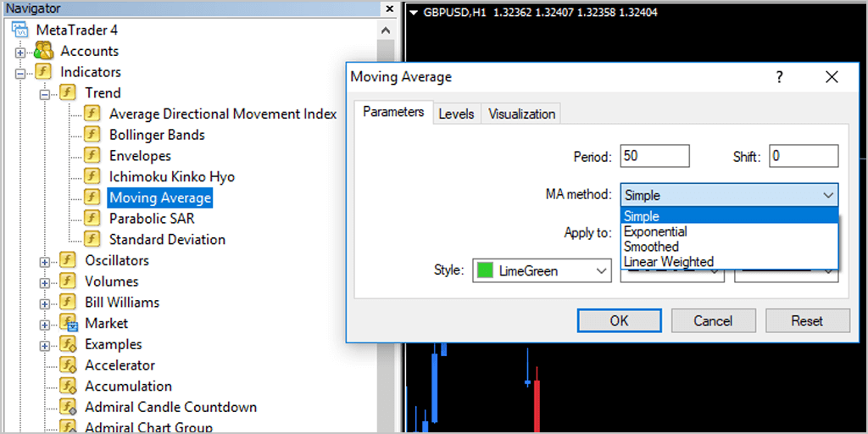This screenshot has height=434, width=868.
Task: Click the Standard Deviation indicator icon
Action: pos(92,240)
